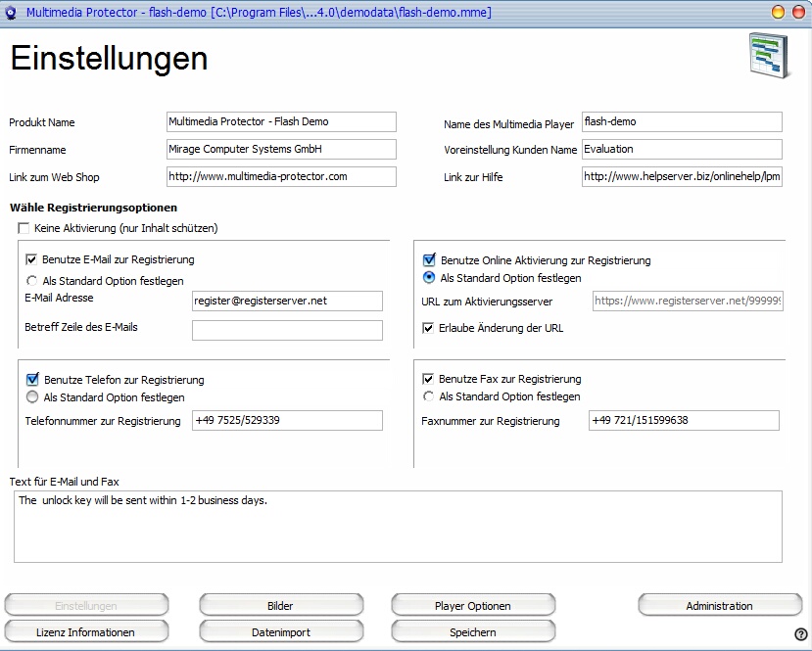Set Fax as standard option radio
The width and height of the screenshot is (812, 651).
click(428, 396)
